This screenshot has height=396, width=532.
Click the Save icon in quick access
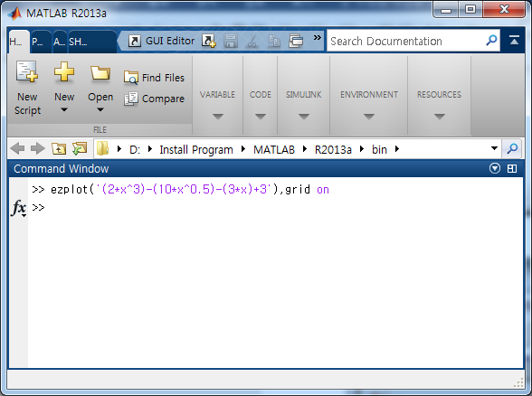(x=231, y=41)
